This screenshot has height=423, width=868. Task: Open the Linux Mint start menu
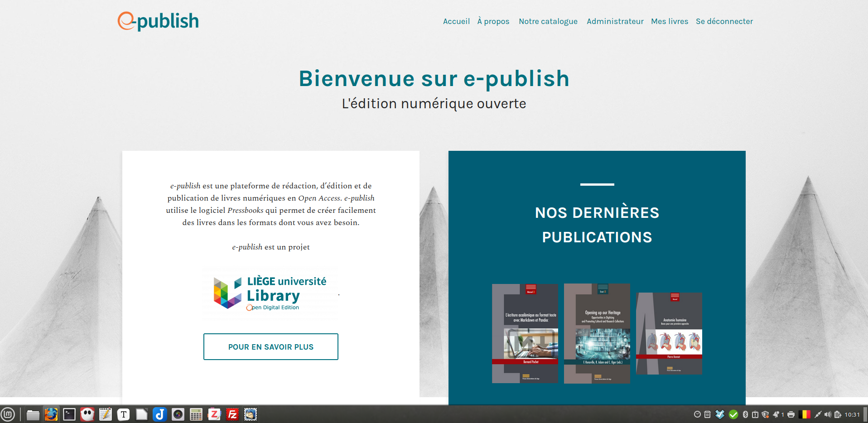(x=8, y=414)
